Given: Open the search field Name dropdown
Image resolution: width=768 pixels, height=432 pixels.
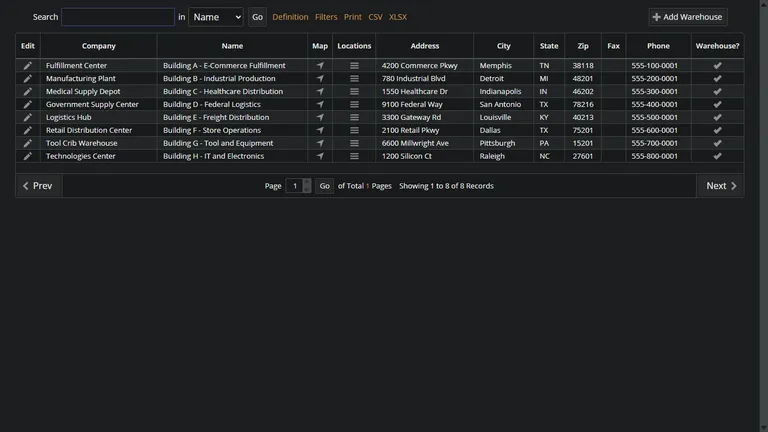Looking at the screenshot, I should pos(216,17).
